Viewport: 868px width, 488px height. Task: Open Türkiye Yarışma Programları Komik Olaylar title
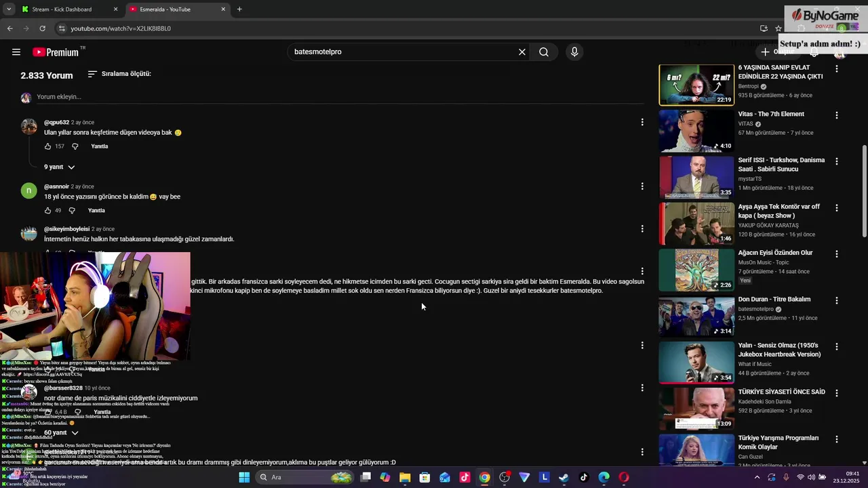click(x=778, y=443)
